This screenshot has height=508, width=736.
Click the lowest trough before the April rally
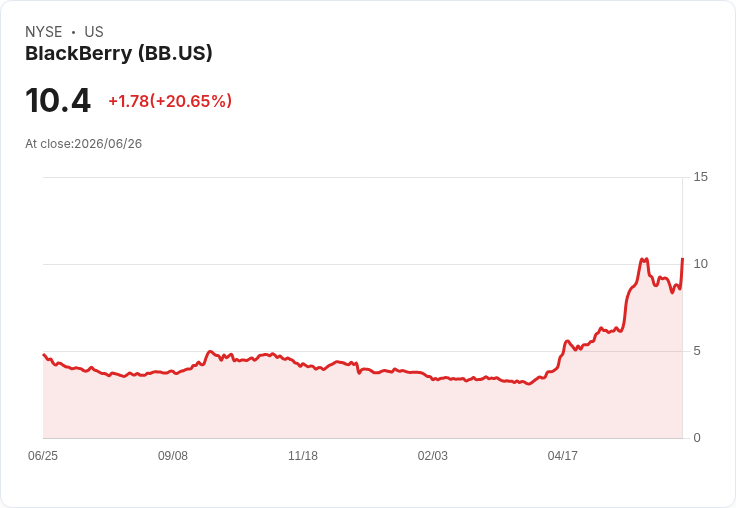529,384
